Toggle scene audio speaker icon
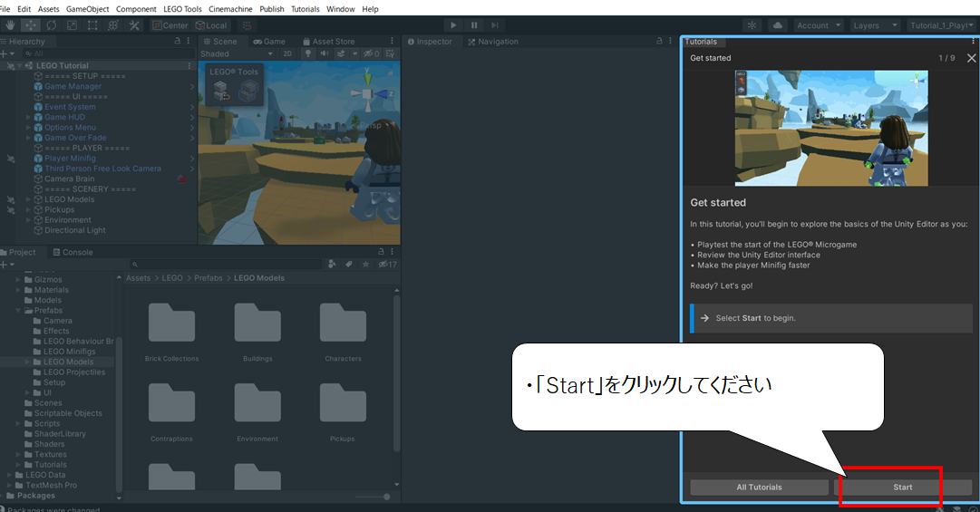 click(325, 53)
